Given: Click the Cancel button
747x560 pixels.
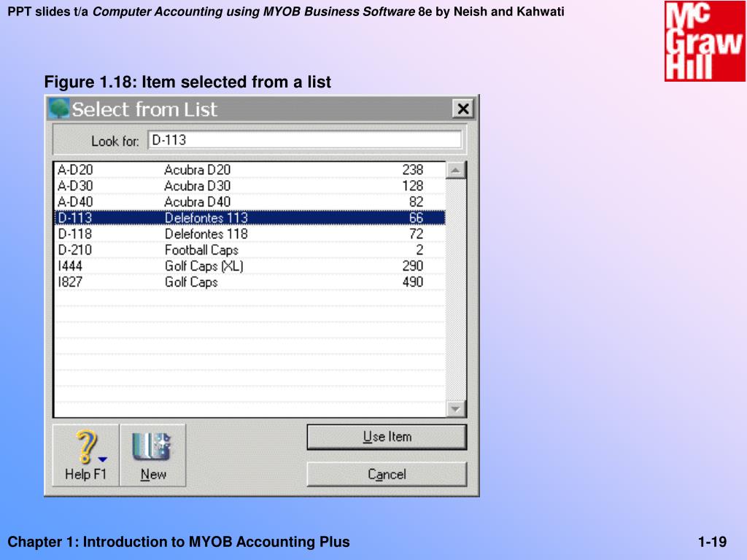Looking at the screenshot, I should 387,474.
